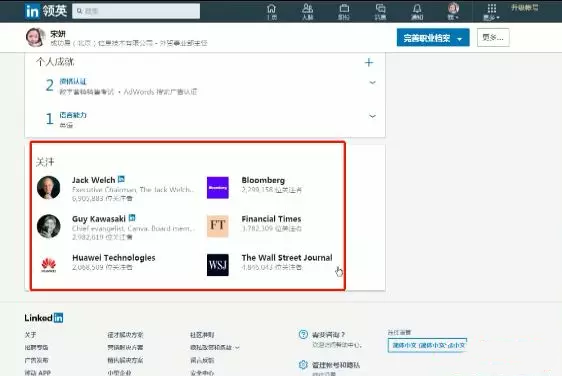Click the influencer badge next to Jack Welch
The width and height of the screenshot is (562, 376).
coord(122,179)
